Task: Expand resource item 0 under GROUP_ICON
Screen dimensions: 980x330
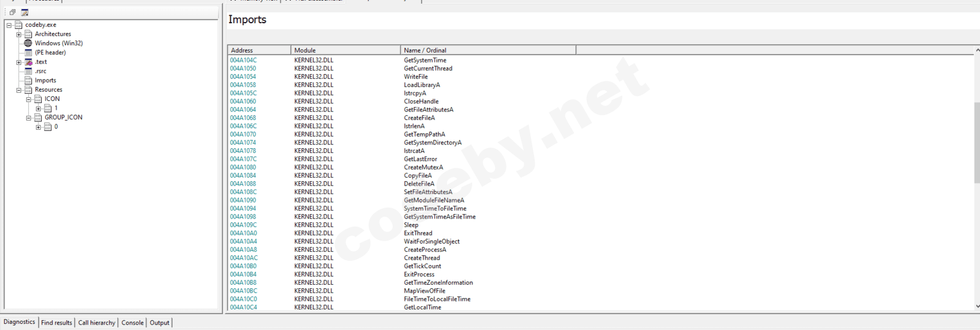Action: coord(39,127)
